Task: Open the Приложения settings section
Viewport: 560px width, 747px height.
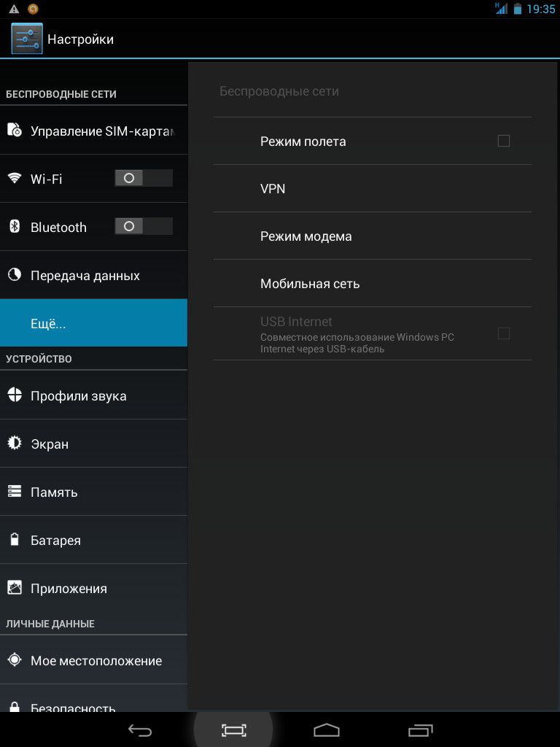Action: point(93,588)
